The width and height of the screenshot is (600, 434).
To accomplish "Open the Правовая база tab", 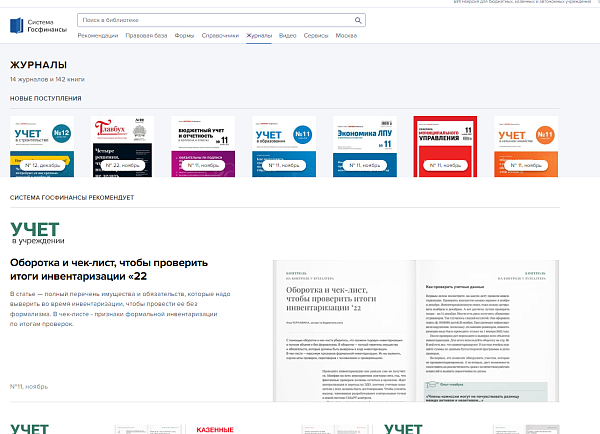I will click(x=146, y=35).
